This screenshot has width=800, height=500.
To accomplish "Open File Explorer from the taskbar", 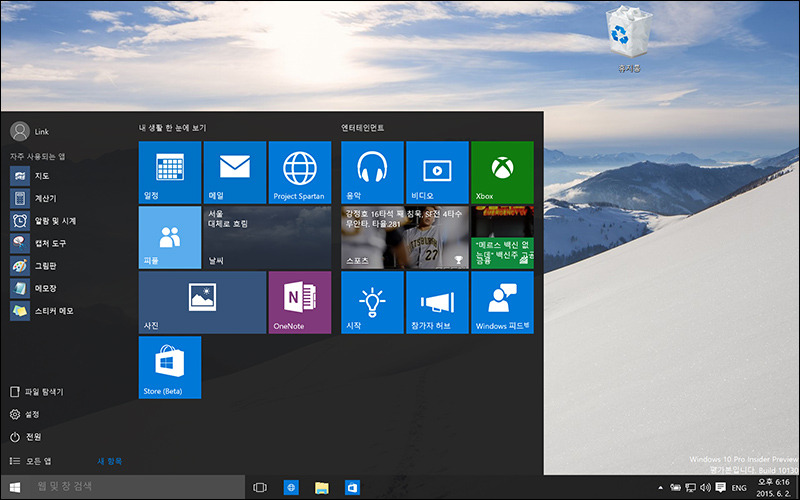I will tap(321, 488).
